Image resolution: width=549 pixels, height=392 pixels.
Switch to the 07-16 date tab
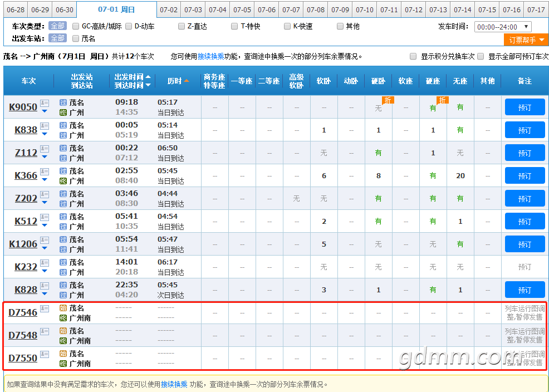512,10
